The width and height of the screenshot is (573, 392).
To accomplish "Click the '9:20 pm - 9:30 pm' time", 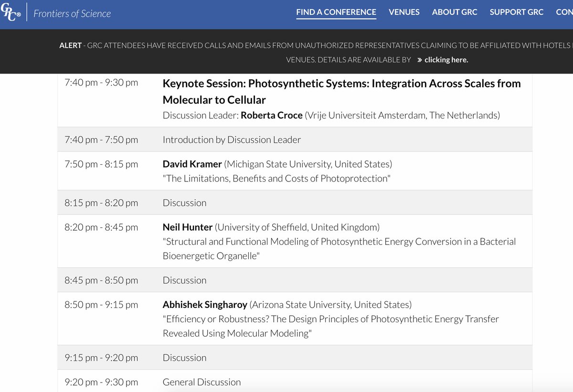I will [101, 382].
